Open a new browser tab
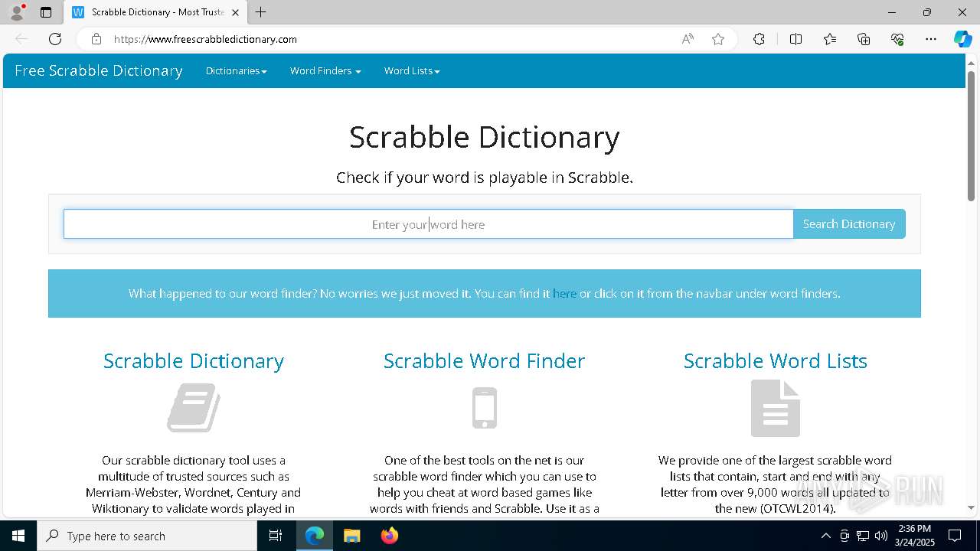 click(x=260, y=12)
